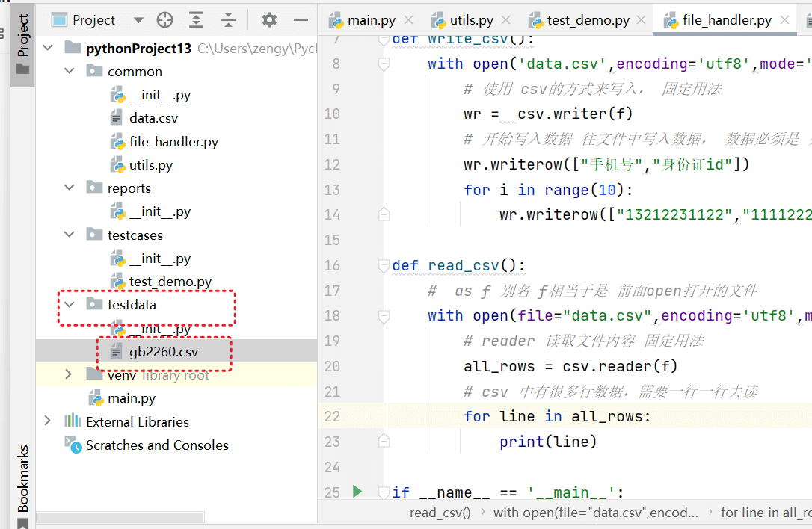812x529 pixels.
Task: Click on csv.writer(f) at line 10
Action: coord(575,114)
